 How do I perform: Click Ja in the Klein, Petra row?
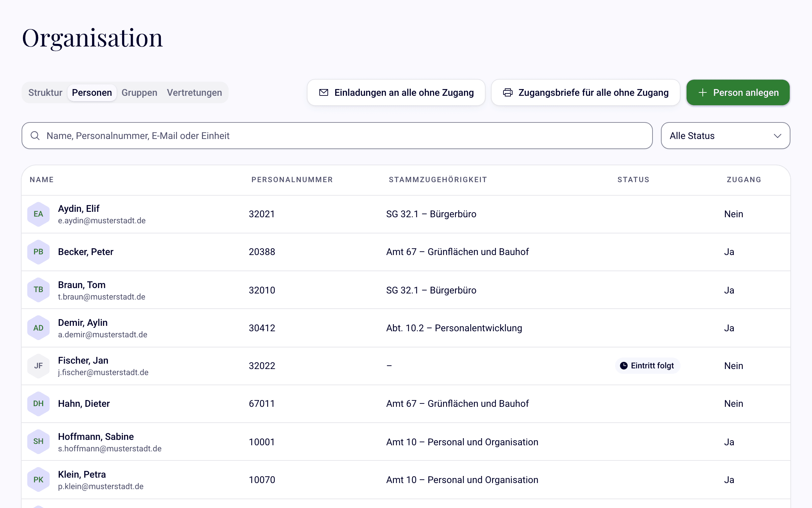click(729, 480)
